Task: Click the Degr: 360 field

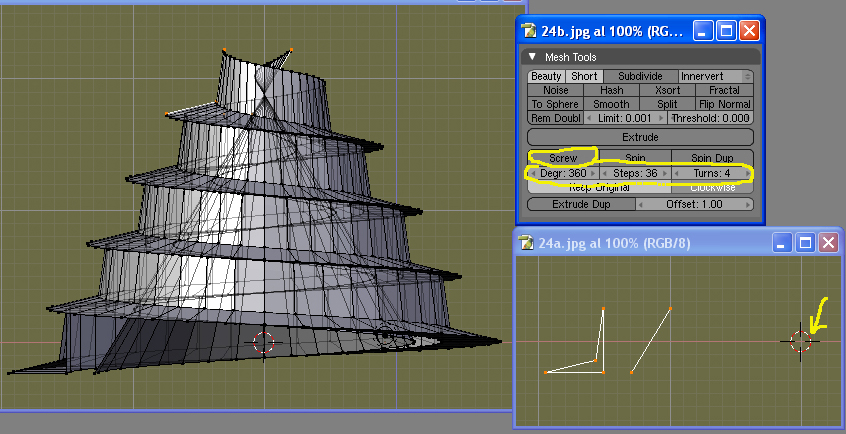Action: 563,173
